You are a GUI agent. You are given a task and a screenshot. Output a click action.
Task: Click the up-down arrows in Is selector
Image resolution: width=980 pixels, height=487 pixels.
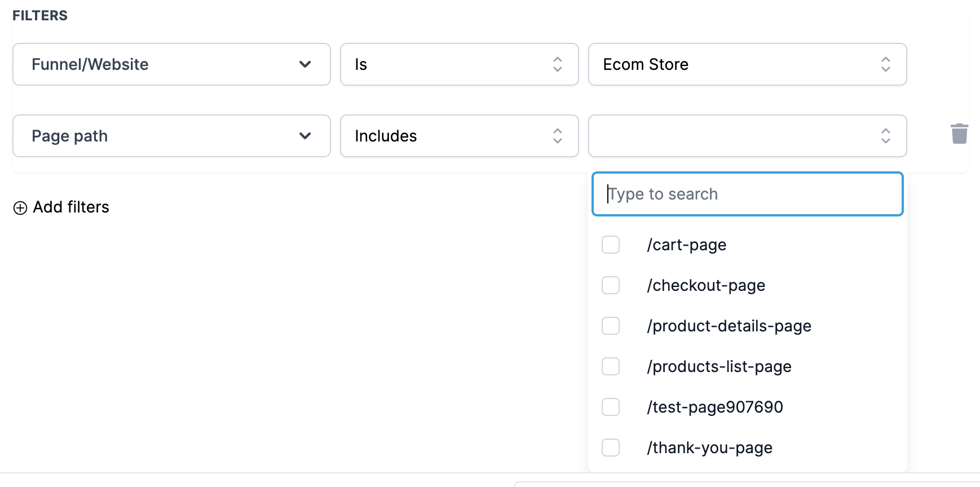[557, 64]
